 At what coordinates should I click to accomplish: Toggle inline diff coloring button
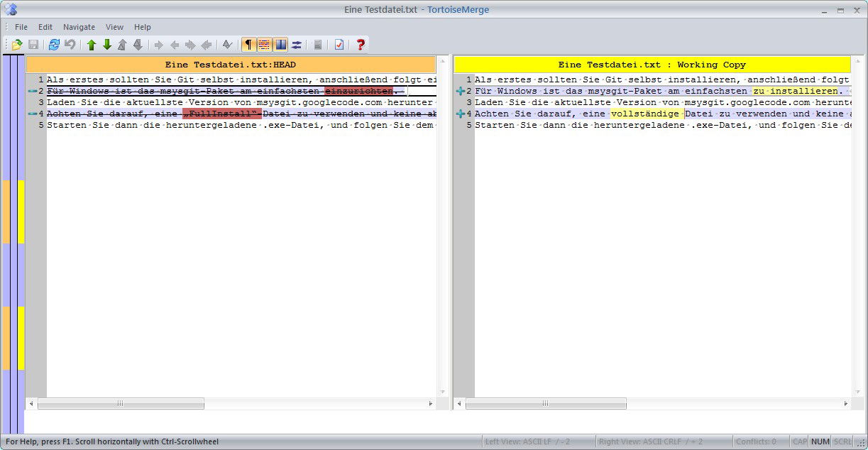tap(264, 45)
